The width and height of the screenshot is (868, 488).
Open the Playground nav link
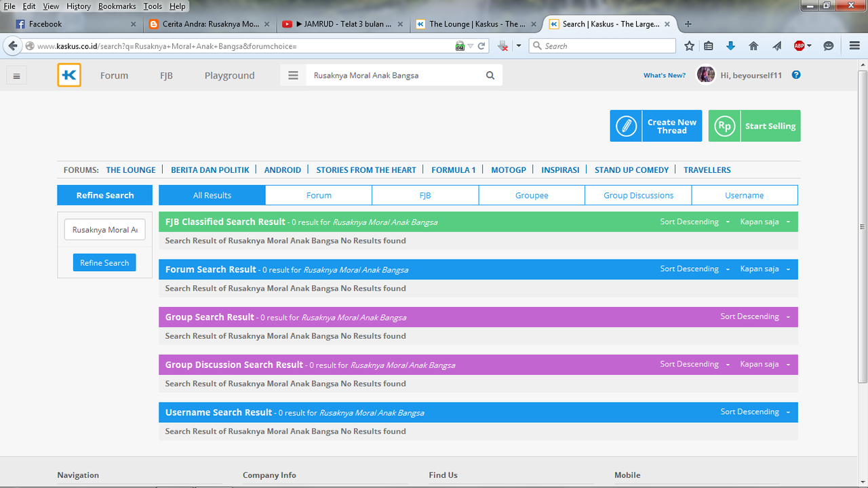230,75
